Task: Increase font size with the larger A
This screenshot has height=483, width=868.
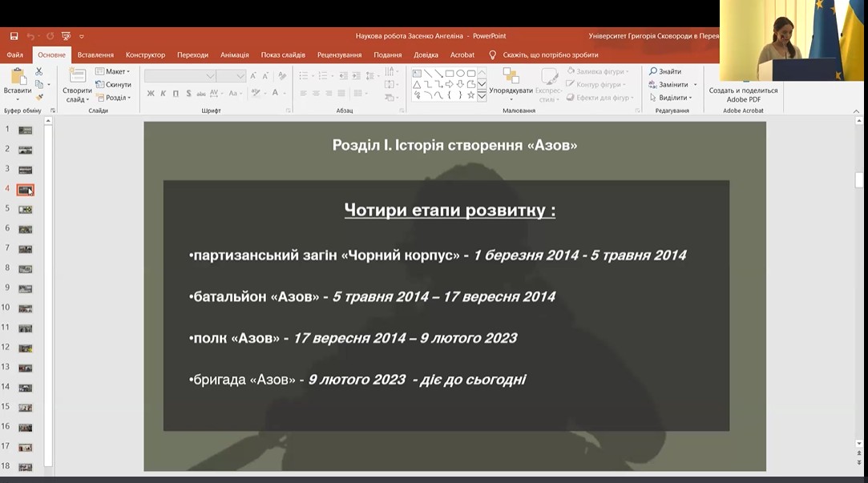Action: click(253, 76)
